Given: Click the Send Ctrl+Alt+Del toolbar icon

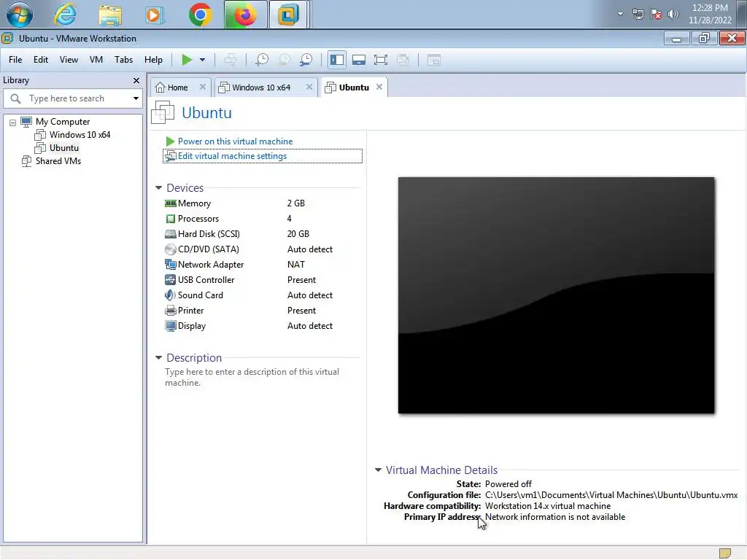Looking at the screenshot, I should click(231, 60).
